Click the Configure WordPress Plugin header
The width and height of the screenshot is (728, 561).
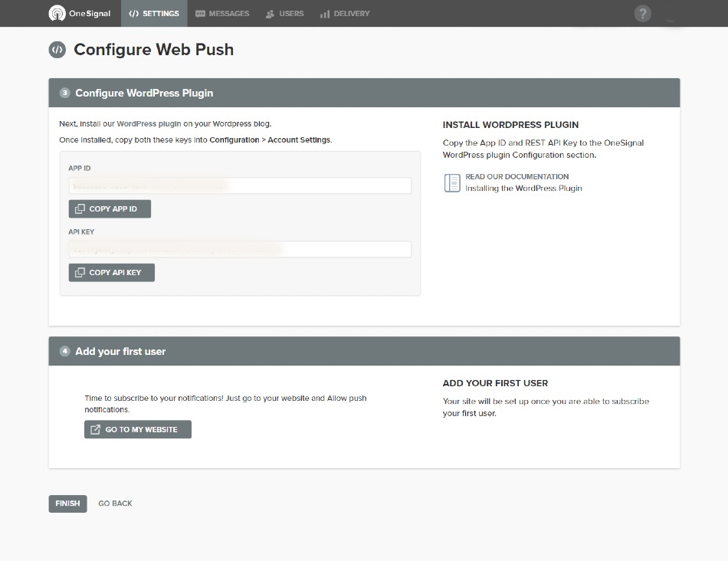(x=365, y=93)
